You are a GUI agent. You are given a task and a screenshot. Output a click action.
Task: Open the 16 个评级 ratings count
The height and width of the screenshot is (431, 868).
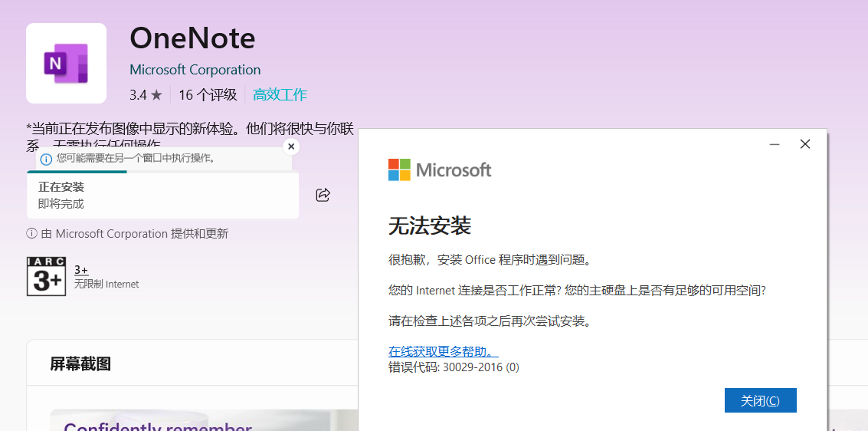pyautogui.click(x=208, y=95)
